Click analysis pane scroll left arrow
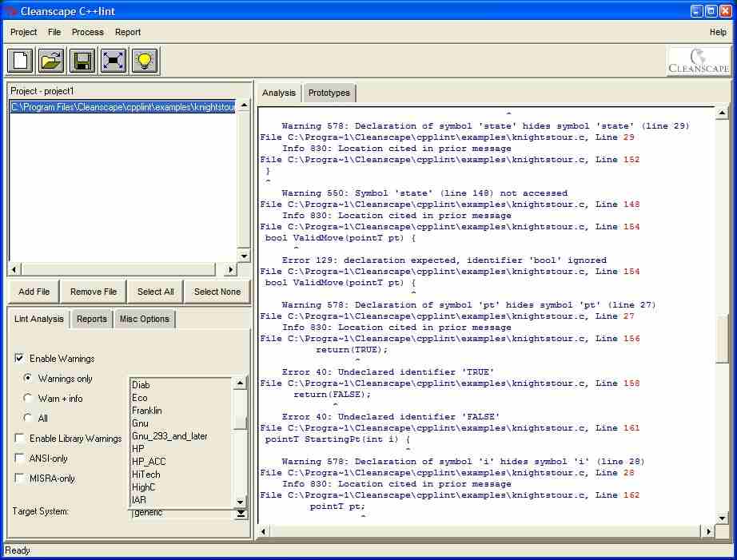 pos(263,531)
